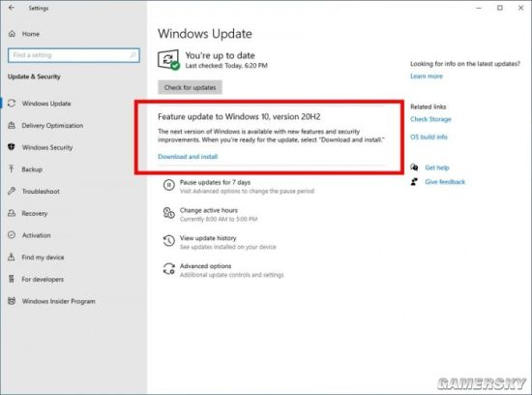The height and width of the screenshot is (395, 532).
Task: Click the up-to-date status icon
Action: click(168, 60)
